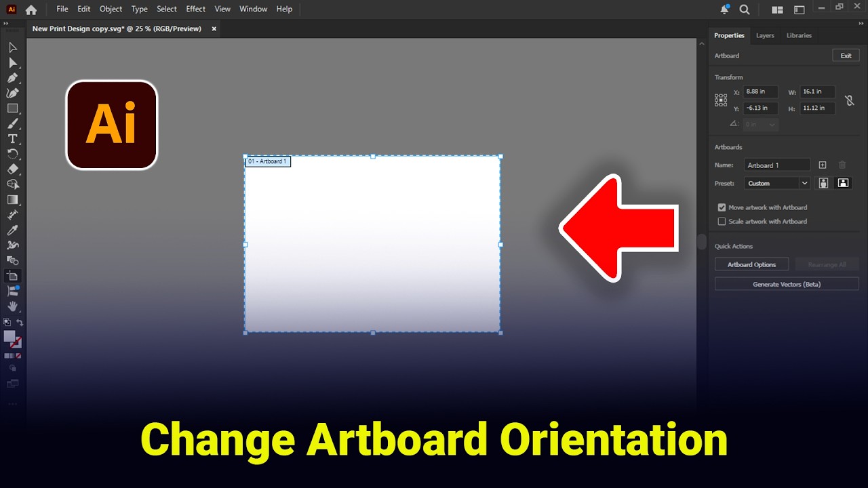Open the Object menu
Image resolution: width=868 pixels, height=488 pixels.
coord(111,9)
